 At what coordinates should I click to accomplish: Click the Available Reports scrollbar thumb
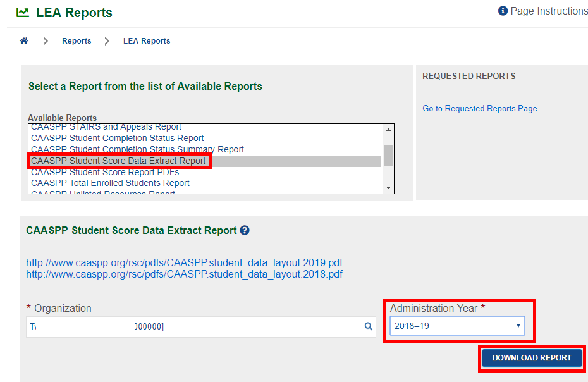tap(388, 156)
